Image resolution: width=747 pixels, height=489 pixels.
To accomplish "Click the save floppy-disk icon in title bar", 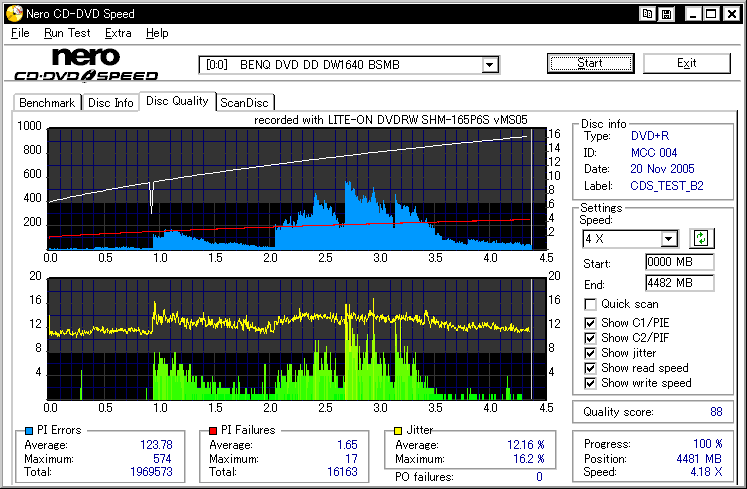I will 666,14.
